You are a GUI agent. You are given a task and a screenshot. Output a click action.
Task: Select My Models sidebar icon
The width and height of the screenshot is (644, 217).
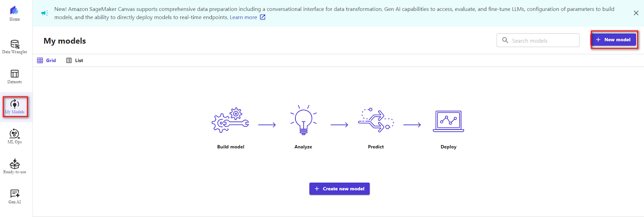(15, 106)
